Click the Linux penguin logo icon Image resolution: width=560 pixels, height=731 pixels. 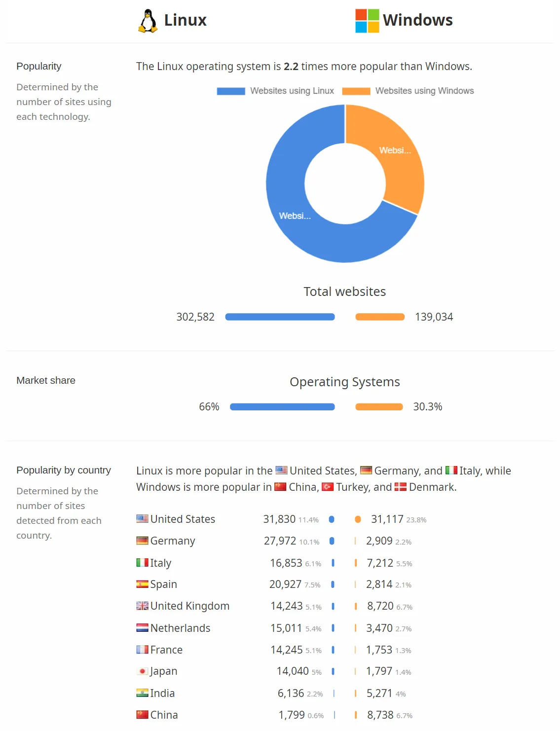(148, 21)
